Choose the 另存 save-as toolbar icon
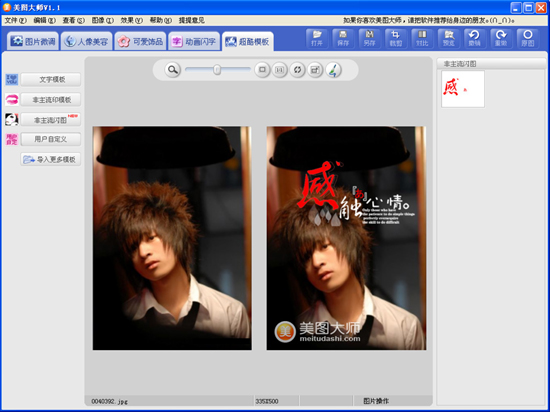Screen dimensions: 550x412 (369, 38)
